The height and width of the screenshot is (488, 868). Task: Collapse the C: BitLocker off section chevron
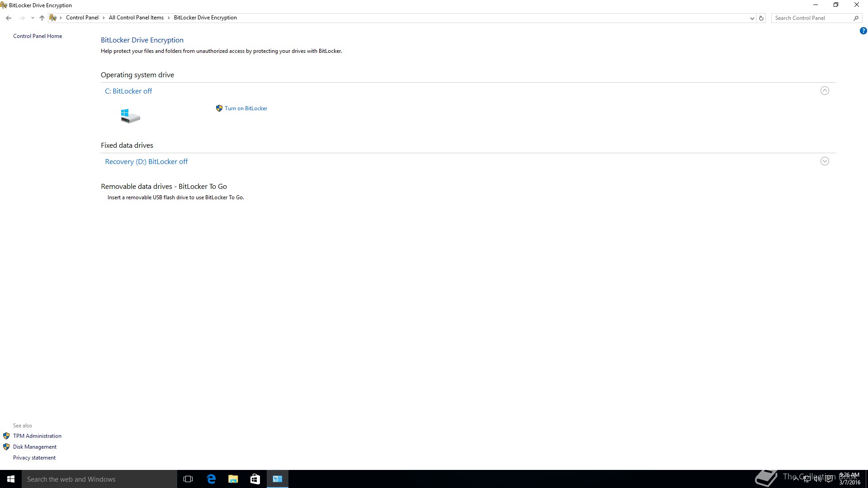coord(825,91)
